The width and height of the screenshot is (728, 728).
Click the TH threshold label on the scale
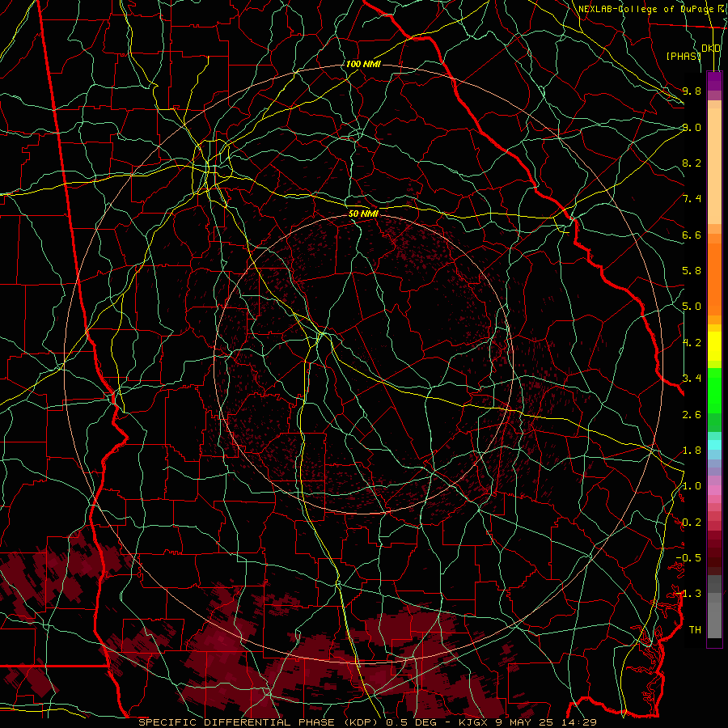(x=695, y=630)
